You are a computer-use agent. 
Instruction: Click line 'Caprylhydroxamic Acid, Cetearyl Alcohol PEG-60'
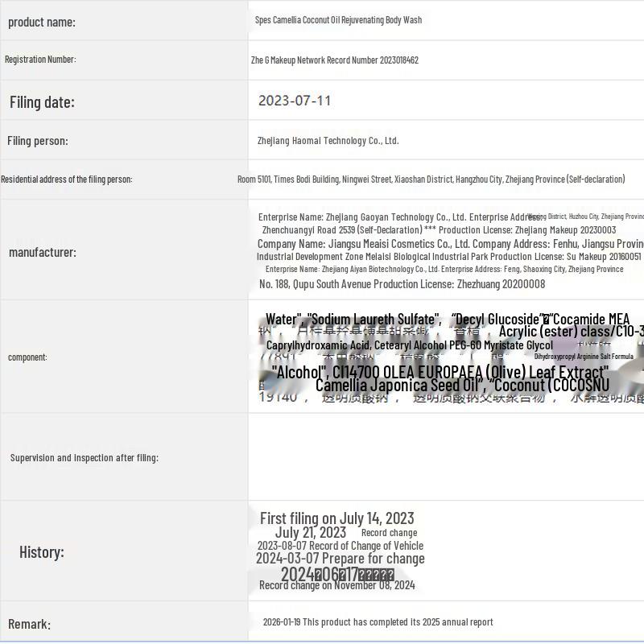[x=410, y=345]
